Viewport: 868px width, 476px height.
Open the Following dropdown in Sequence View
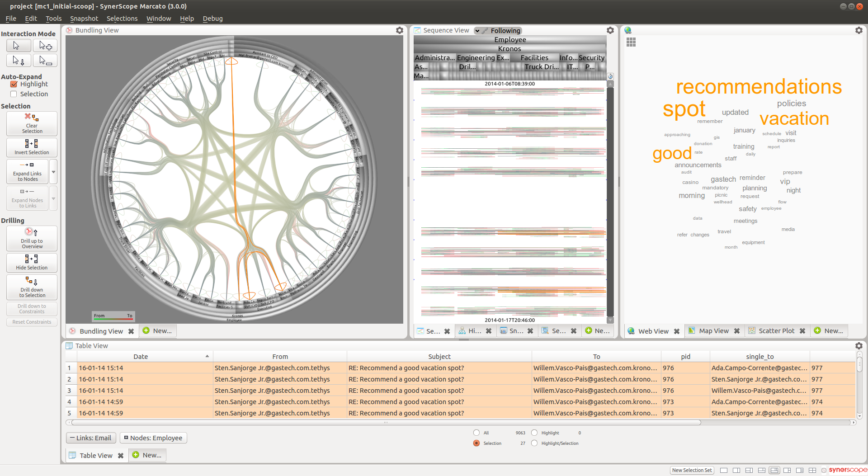[498, 31]
